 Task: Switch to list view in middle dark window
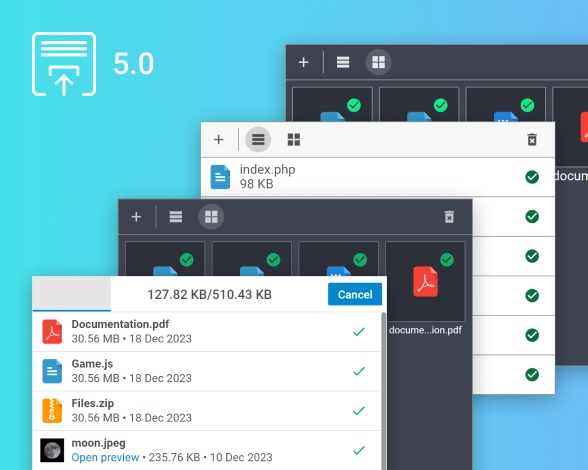(x=176, y=217)
